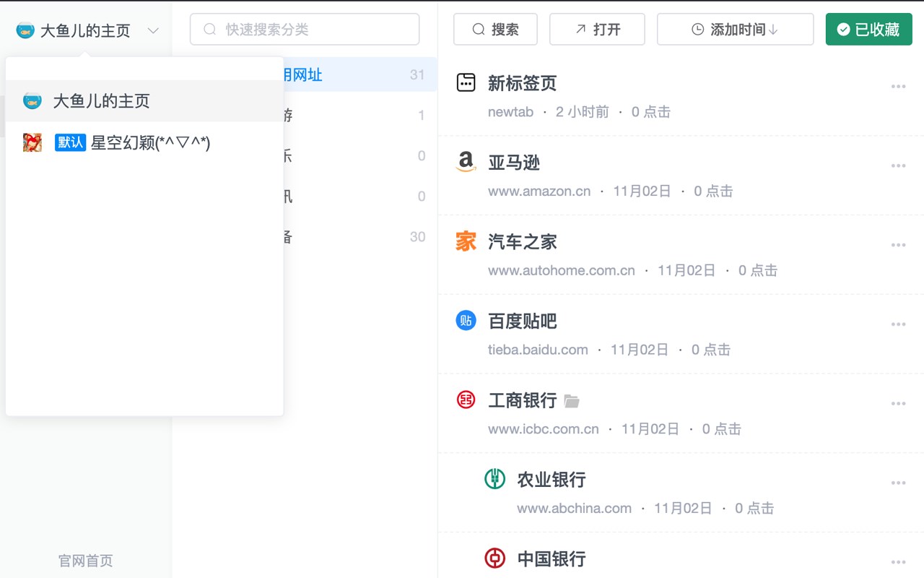Open the 大鱼儿的主页 account switcher dropdown
This screenshot has width=924, height=578.
tap(87, 30)
